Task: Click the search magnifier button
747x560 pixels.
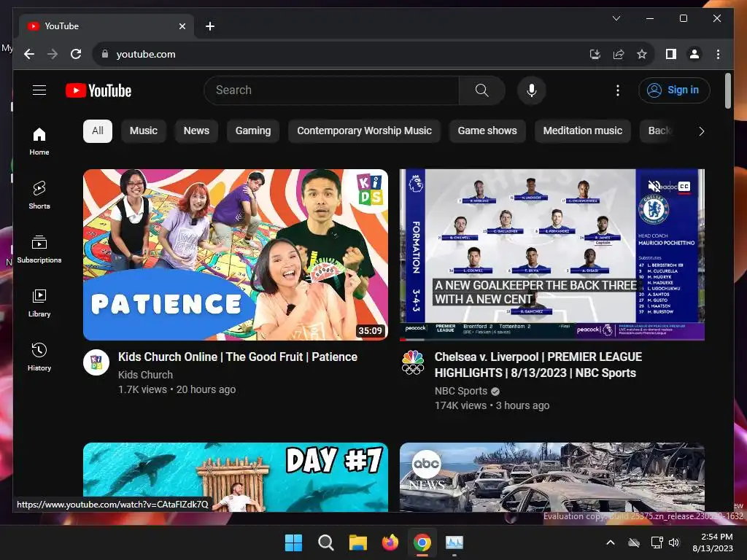Action: 481,90
